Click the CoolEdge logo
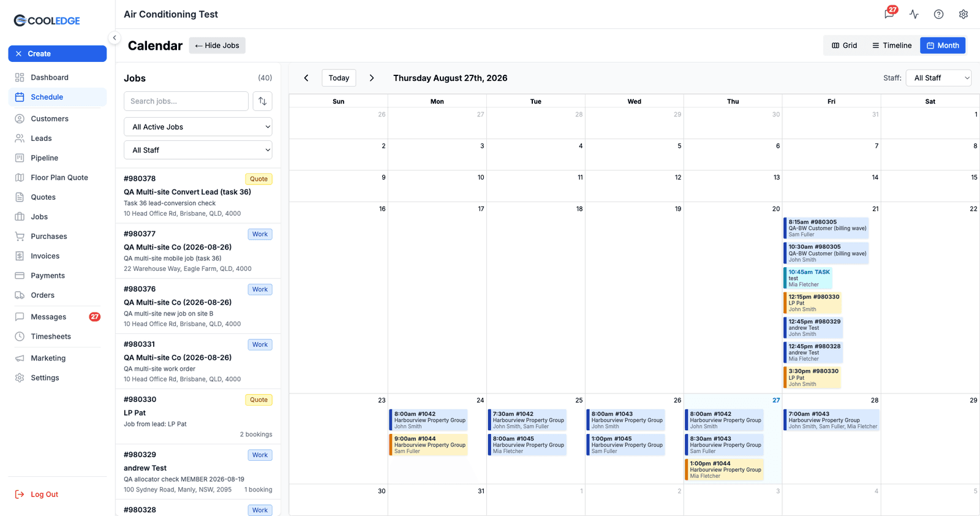This screenshot has height=516, width=980. coord(47,20)
